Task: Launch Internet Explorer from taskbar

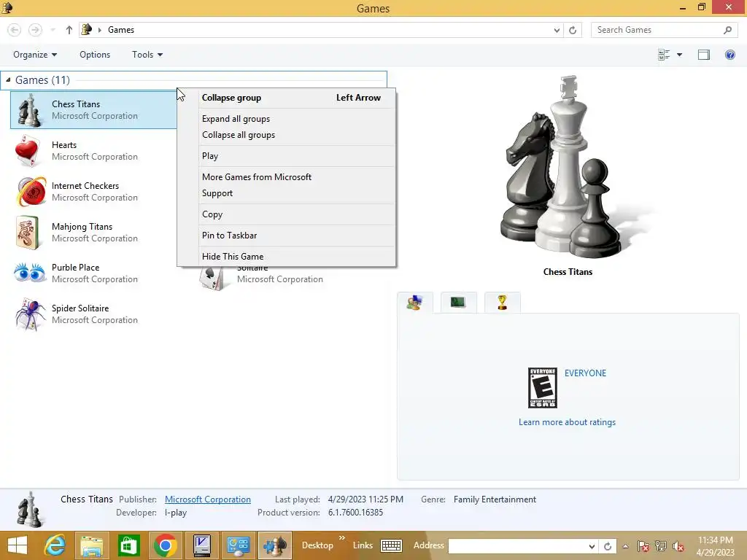Action: (55, 545)
